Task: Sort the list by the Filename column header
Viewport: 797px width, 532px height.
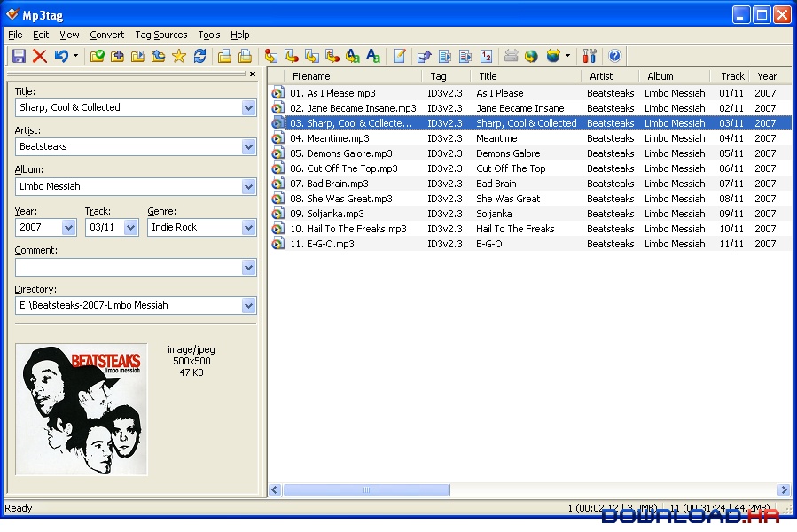Action: coord(311,76)
